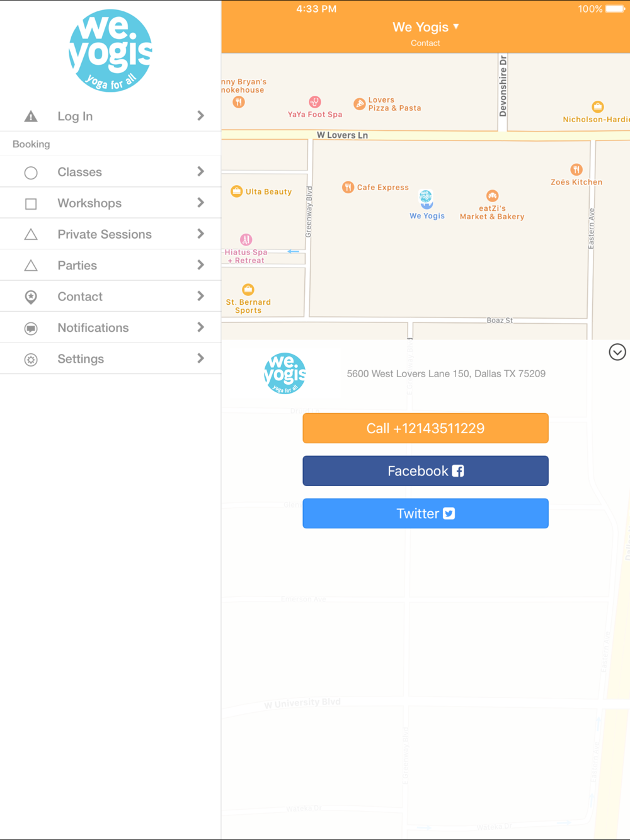Tap the Boaz St street label
Image resolution: width=630 pixels, height=840 pixels.
point(500,321)
